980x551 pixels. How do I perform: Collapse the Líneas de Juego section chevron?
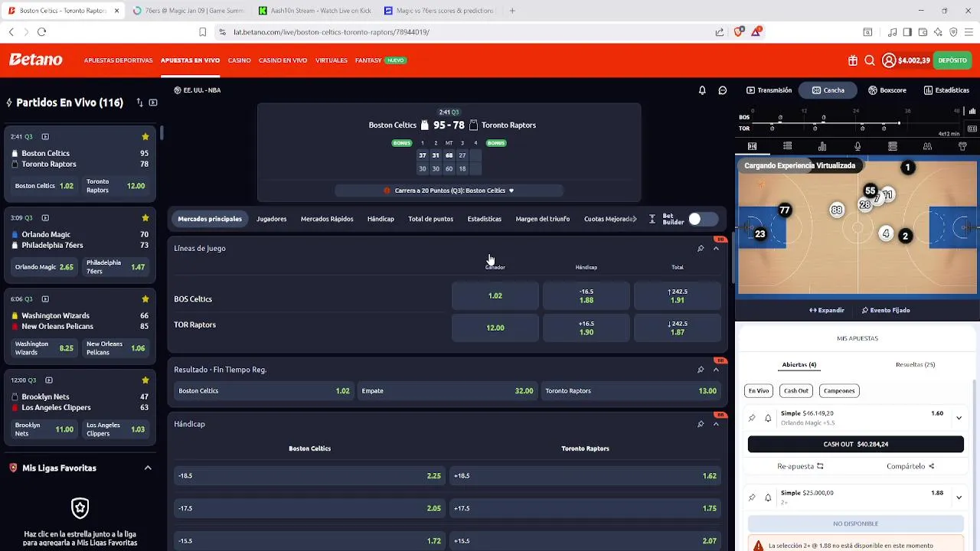(716, 248)
